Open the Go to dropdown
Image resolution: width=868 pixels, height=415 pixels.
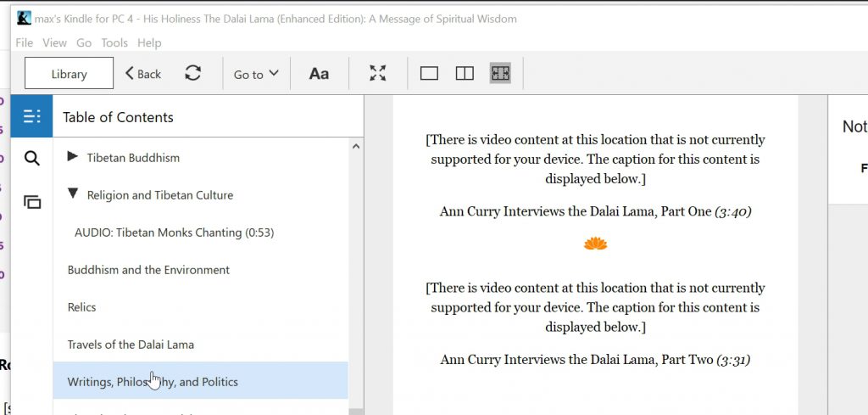coord(256,74)
